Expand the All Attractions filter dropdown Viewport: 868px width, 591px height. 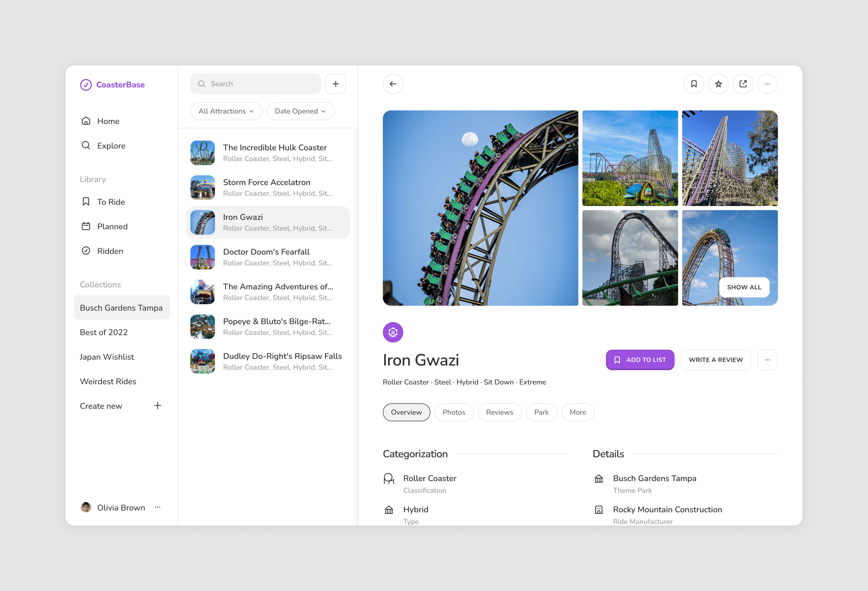tap(226, 111)
